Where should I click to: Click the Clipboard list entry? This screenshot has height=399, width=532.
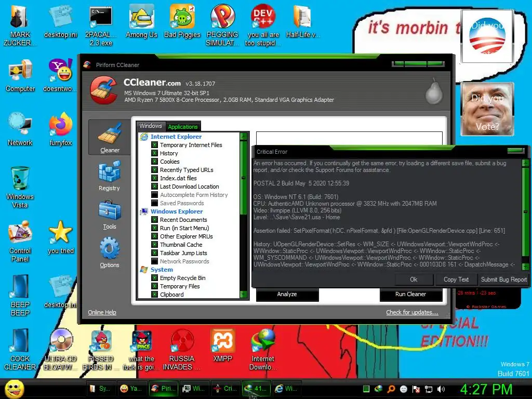(171, 295)
